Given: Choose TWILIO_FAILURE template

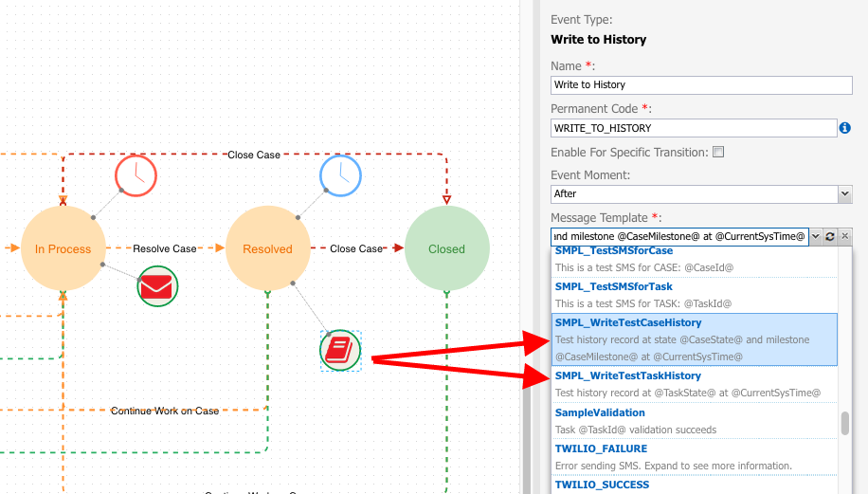Looking at the screenshot, I should click(x=695, y=457).
